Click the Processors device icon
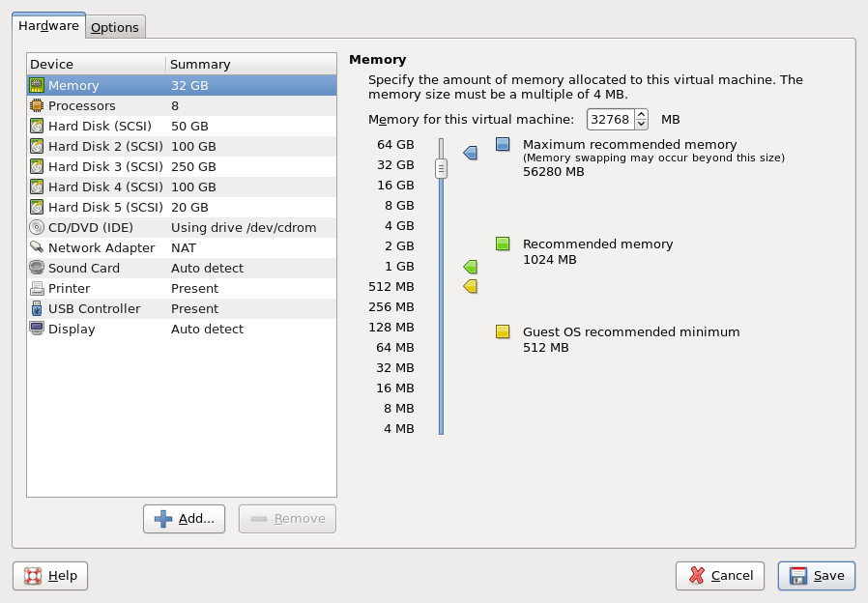 [x=39, y=105]
